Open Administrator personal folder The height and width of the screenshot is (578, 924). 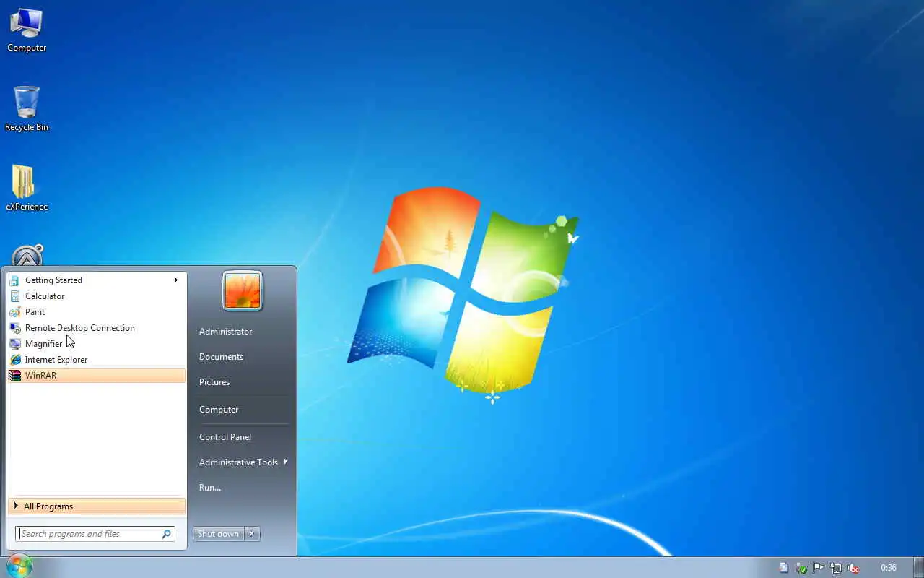[x=226, y=332]
